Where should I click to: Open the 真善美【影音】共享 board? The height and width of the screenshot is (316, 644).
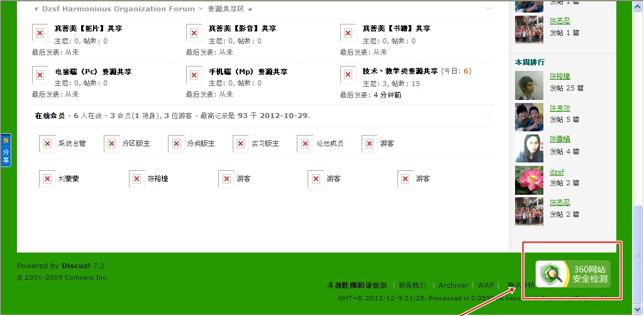(242, 29)
